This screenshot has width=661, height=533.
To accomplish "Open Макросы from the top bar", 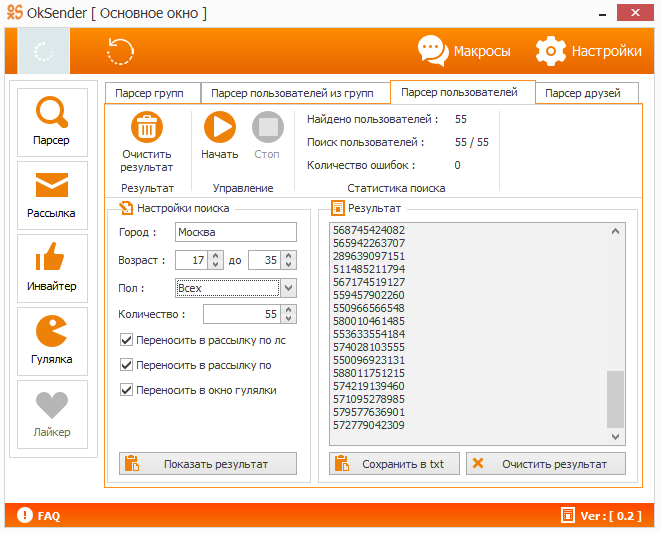I will pyautogui.click(x=464, y=51).
